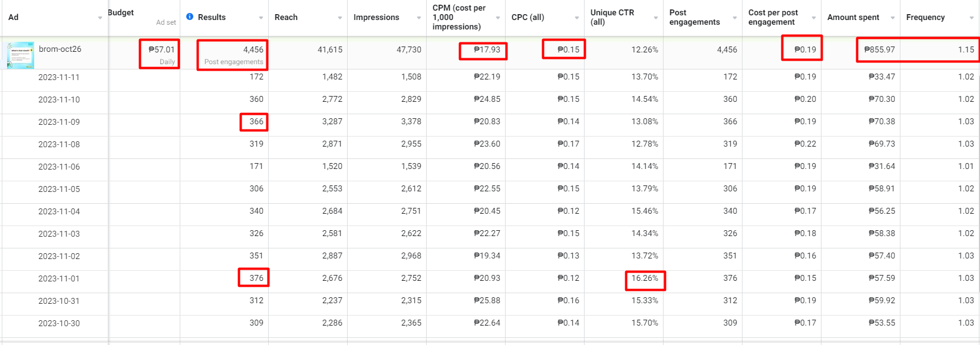The height and width of the screenshot is (345, 980).
Task: Click the ₱57.01 daily budget cell
Action: click(161, 50)
